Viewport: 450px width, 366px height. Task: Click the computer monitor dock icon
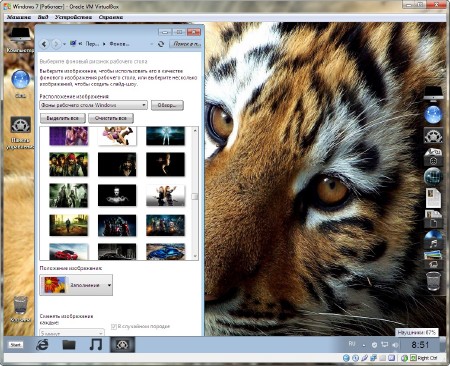click(433, 93)
